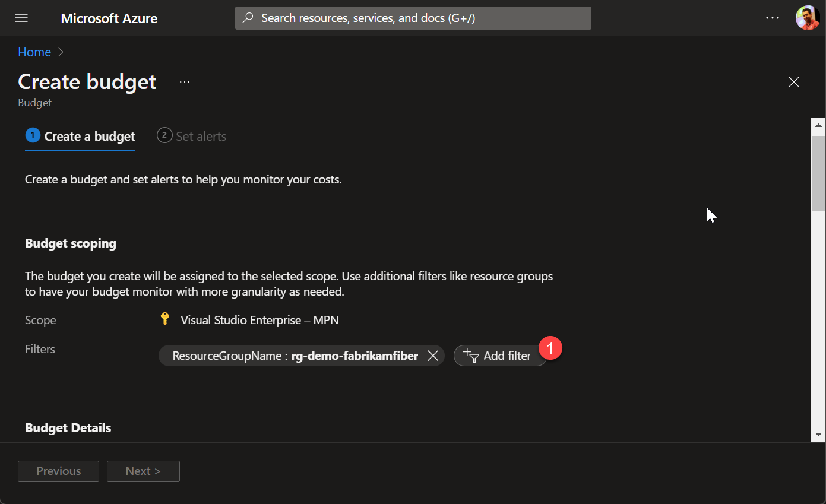The image size is (826, 504).
Task: Open the hamburger portal menu
Action: (21, 18)
